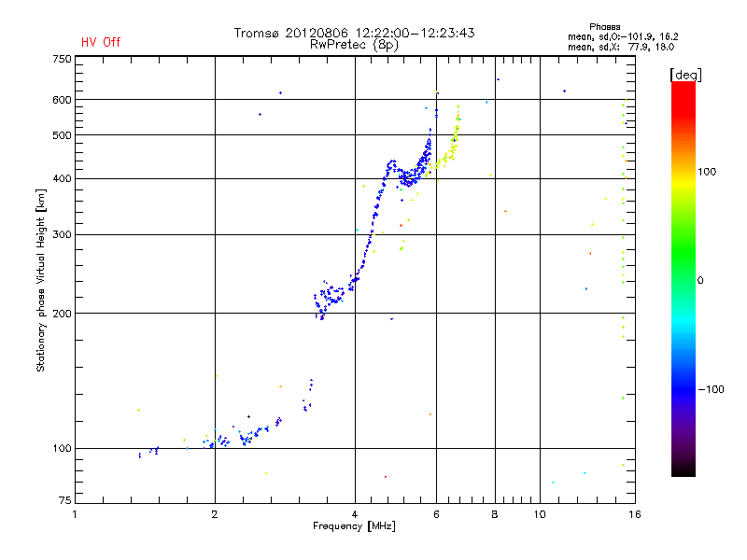Click the '300' y-axis tick label

(62, 234)
